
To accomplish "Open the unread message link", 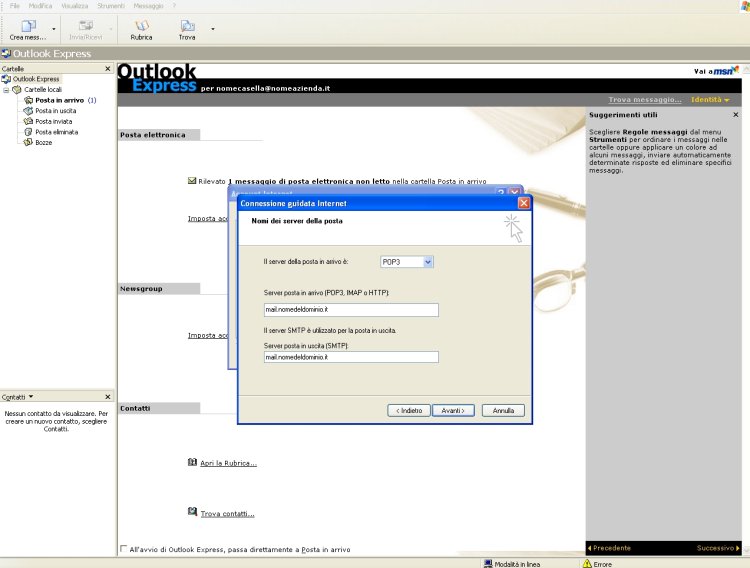I will point(309,182).
